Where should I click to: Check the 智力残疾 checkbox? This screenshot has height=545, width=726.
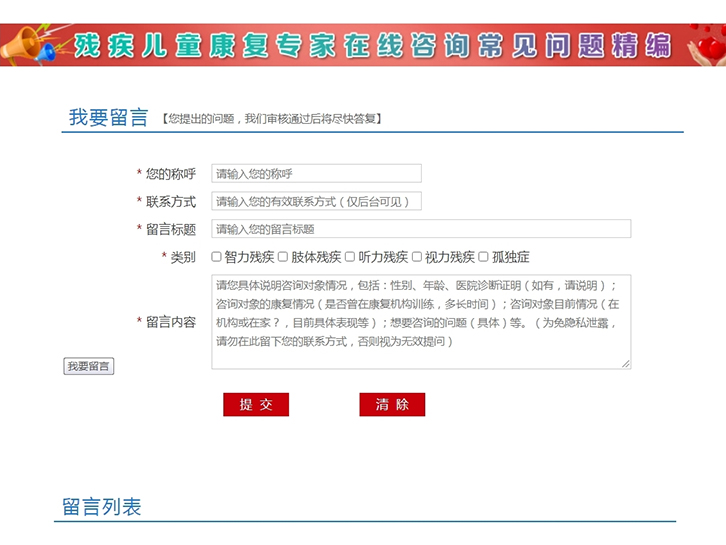(x=216, y=257)
